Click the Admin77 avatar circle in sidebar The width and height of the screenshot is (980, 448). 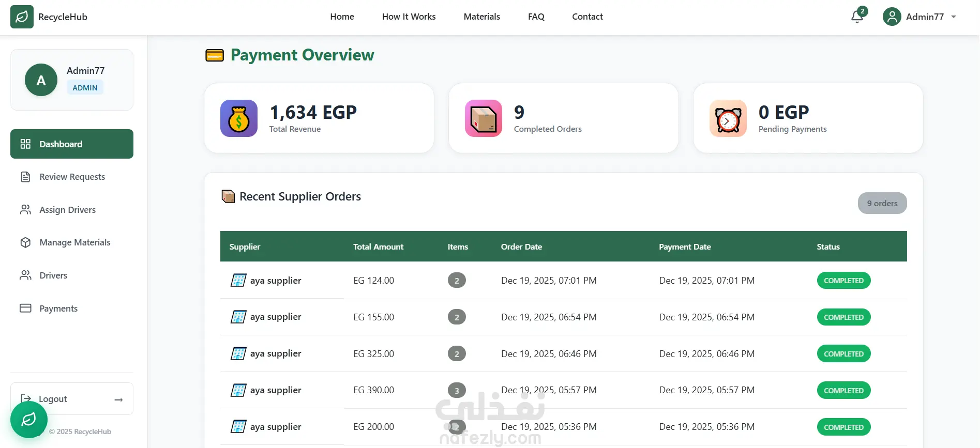click(41, 80)
